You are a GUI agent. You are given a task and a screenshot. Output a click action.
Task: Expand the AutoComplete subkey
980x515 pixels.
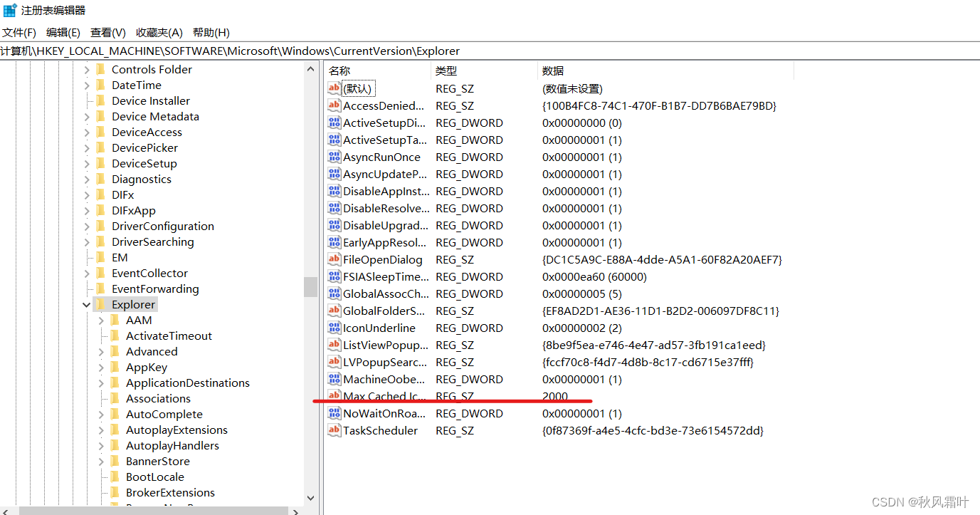pyautogui.click(x=101, y=414)
